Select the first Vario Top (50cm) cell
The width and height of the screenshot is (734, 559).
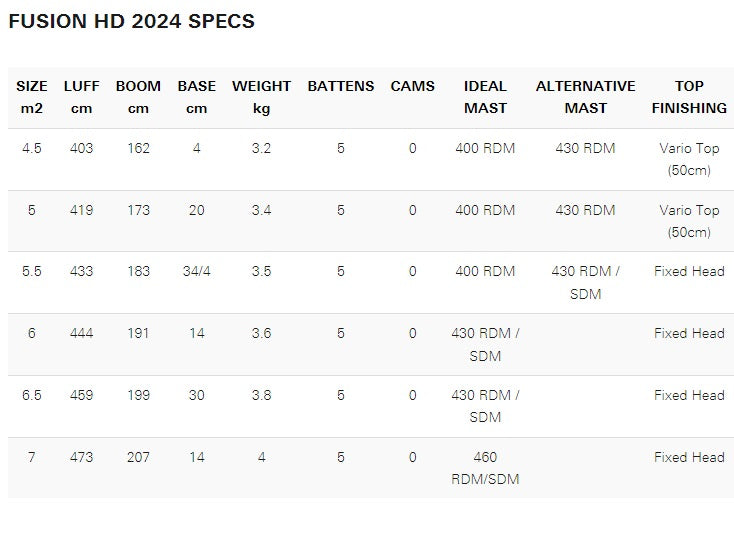click(x=689, y=158)
